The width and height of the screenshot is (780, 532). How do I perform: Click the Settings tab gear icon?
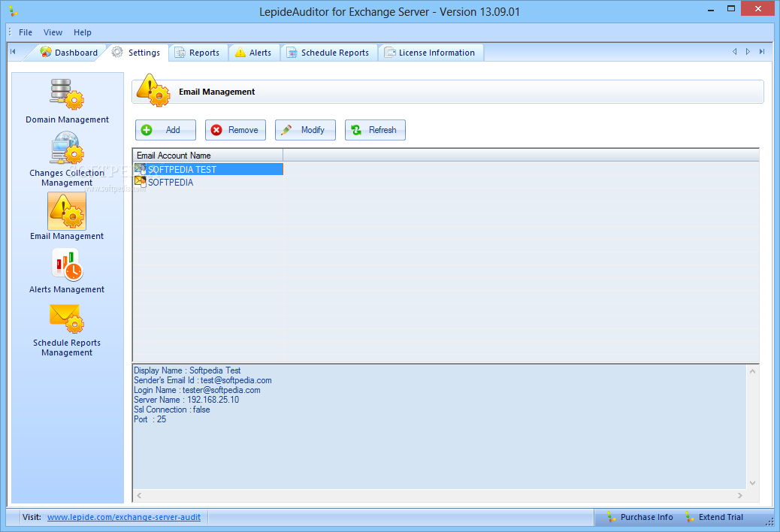117,52
